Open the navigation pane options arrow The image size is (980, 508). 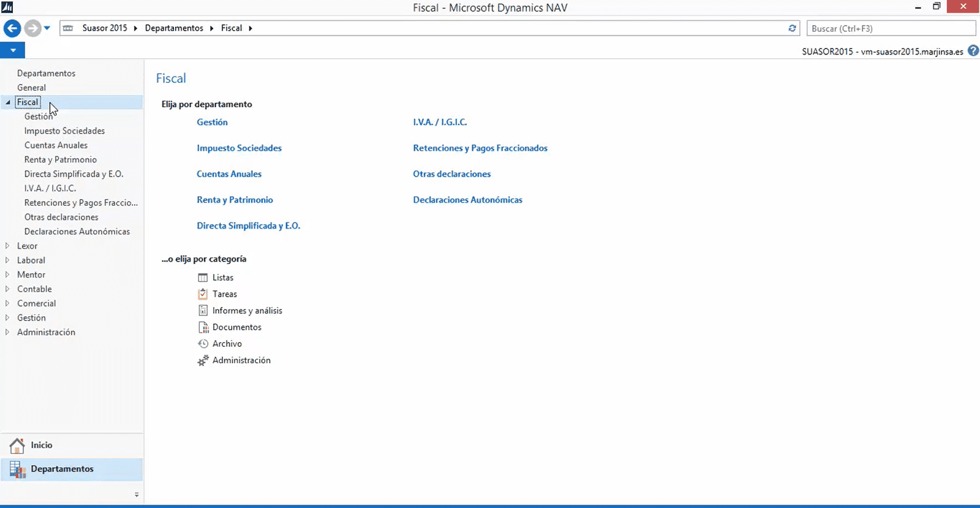137,495
